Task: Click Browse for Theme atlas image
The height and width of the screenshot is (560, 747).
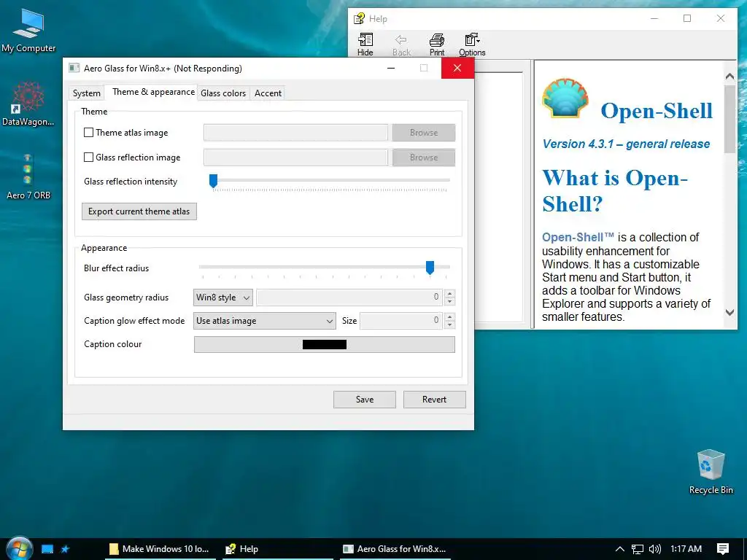Action: tap(424, 133)
